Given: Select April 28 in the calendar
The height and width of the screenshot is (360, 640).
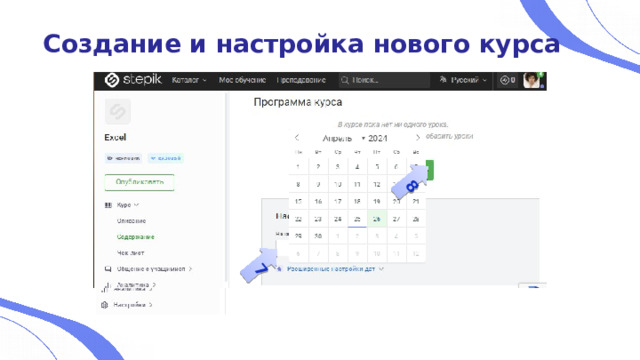Looking at the screenshot, I should click(416, 219).
